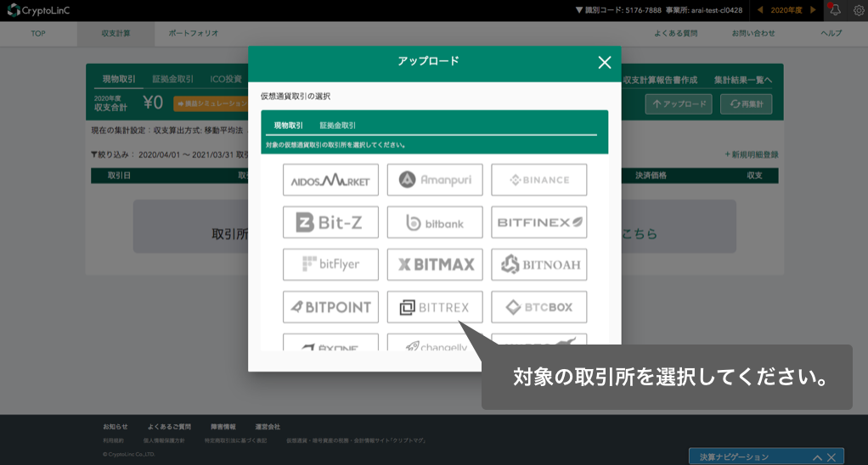Pick the BITMAX exchange tile
The height and width of the screenshot is (465, 868).
(435, 264)
